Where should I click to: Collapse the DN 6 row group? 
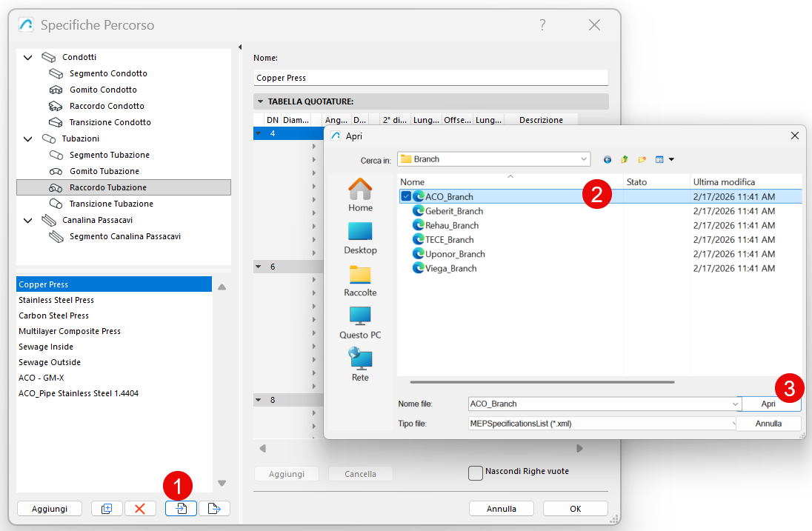pyautogui.click(x=259, y=267)
